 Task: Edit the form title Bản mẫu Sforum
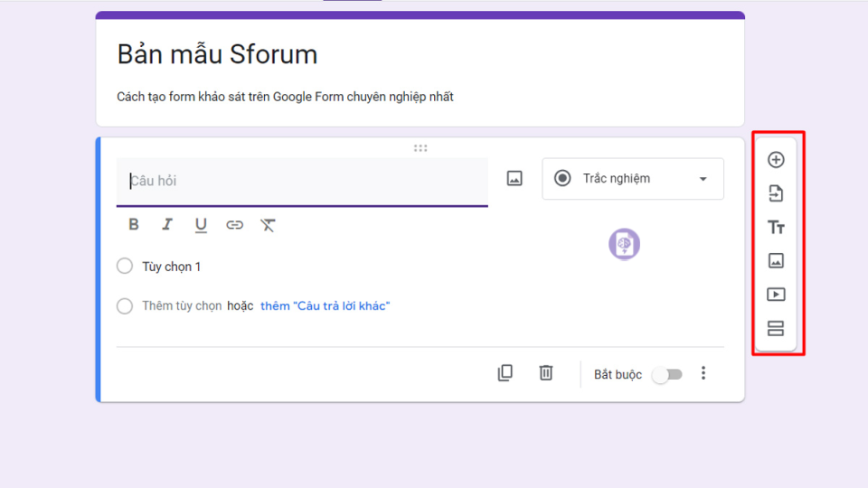[x=217, y=55]
